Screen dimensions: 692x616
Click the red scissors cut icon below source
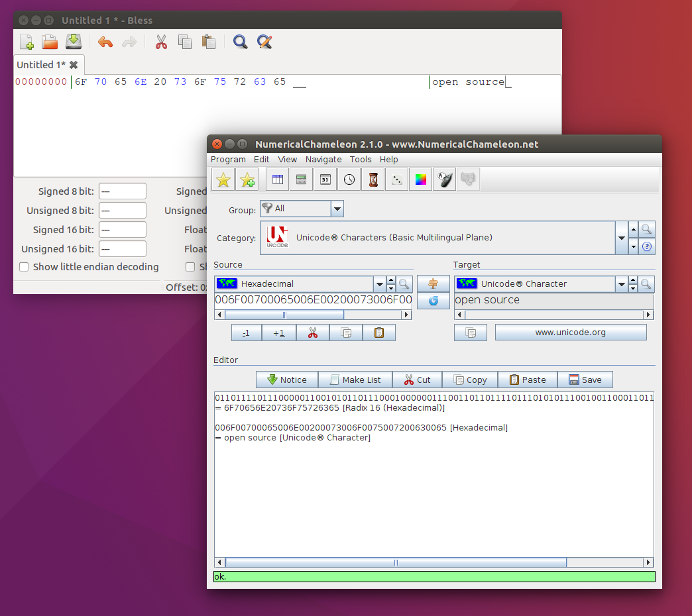pos(313,333)
